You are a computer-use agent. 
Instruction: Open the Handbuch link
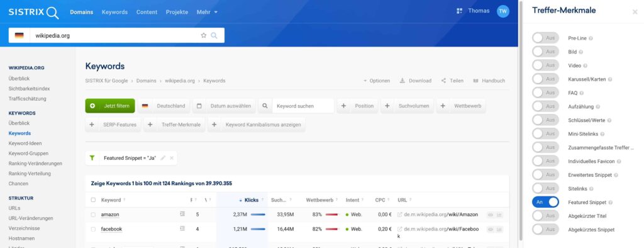point(489,81)
